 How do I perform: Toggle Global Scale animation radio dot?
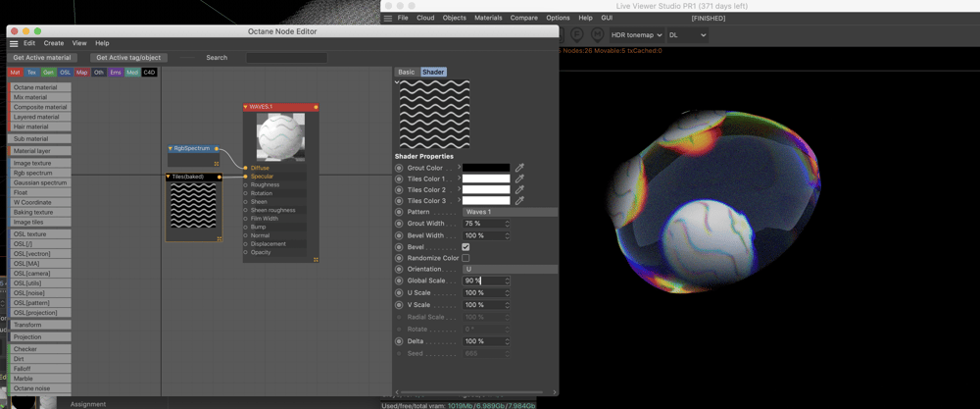(x=399, y=281)
